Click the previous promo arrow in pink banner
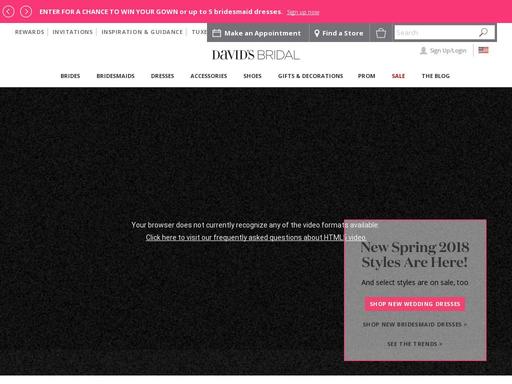The height and width of the screenshot is (384, 512). pyautogui.click(x=8, y=12)
